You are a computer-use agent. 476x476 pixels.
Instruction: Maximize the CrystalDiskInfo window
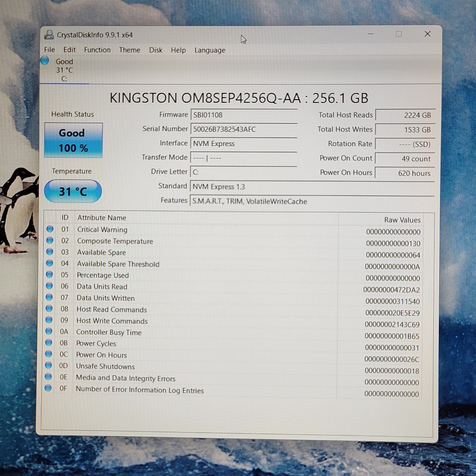point(399,34)
